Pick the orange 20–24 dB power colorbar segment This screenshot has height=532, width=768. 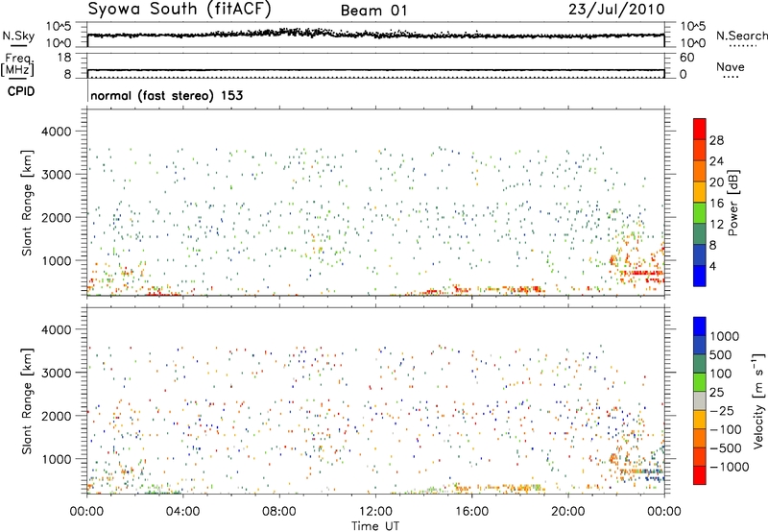[700, 171]
